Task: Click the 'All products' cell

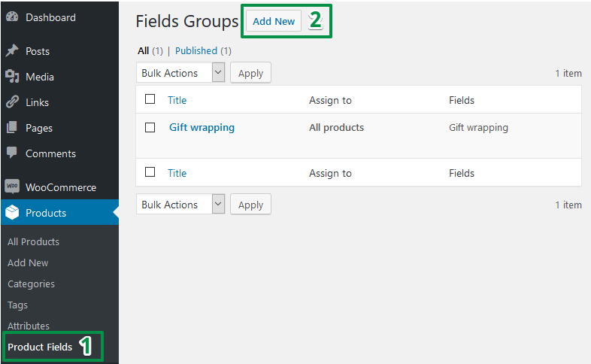Action: pyautogui.click(x=336, y=127)
